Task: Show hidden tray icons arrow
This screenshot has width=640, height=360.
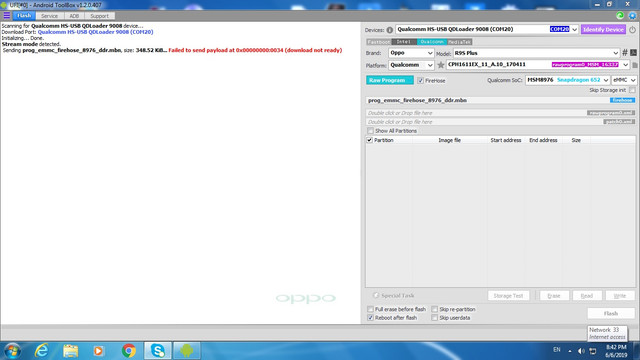Action: click(570, 351)
